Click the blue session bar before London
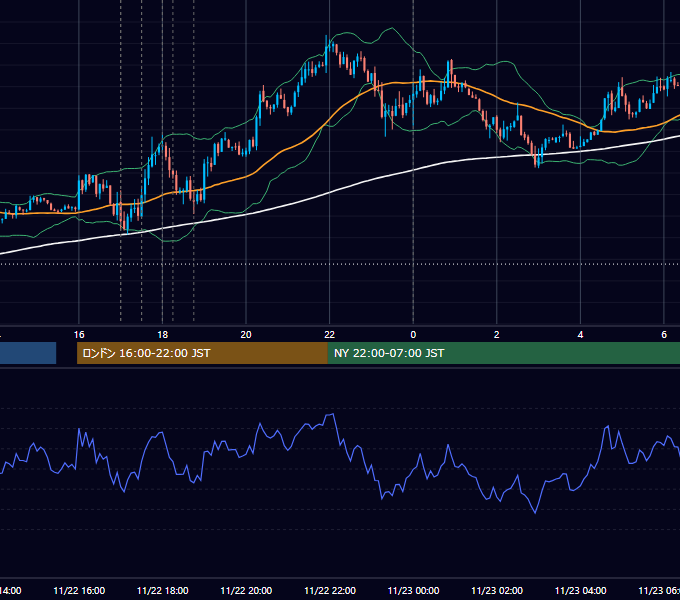The image size is (680, 600). click(28, 353)
